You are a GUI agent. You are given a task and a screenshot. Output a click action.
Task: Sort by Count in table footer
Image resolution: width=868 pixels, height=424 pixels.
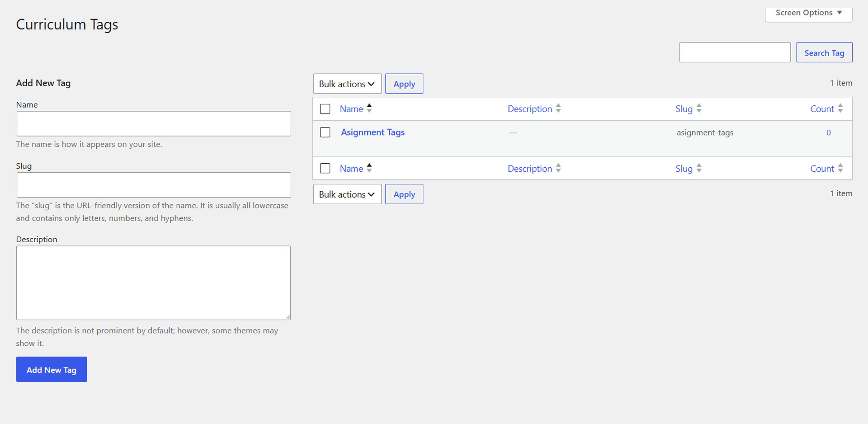pos(822,169)
